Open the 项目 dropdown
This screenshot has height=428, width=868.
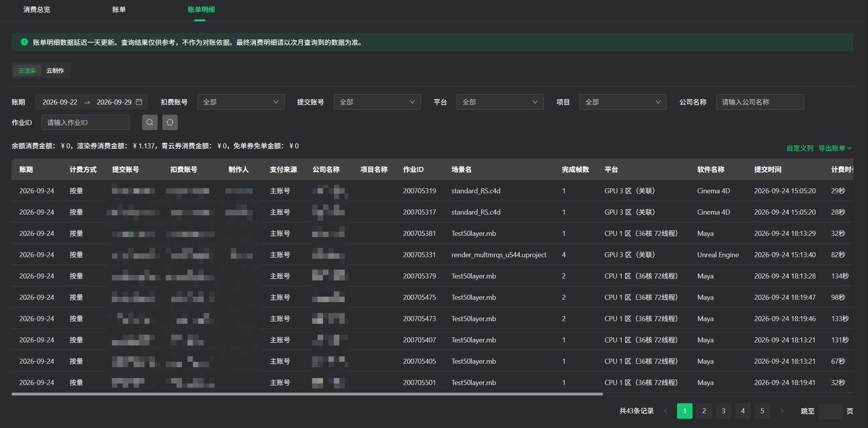[623, 102]
